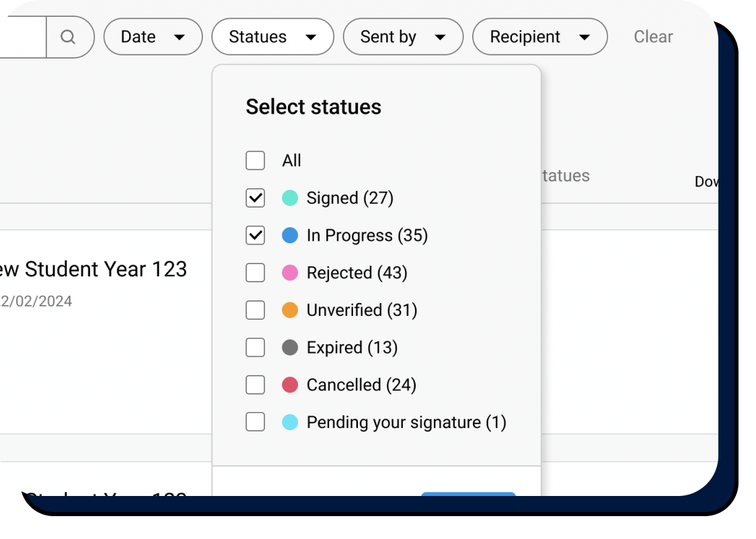Screen dimensions: 756x539
Task: Open the Sent by dropdown
Action: click(x=402, y=37)
